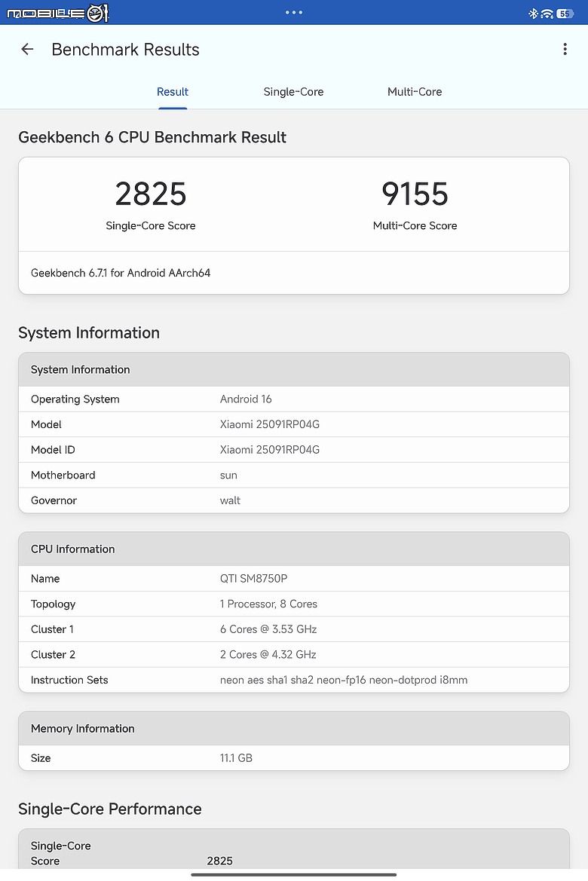This screenshot has height=881, width=588.
Task: Tap the CPU Information table header
Action: [294, 549]
